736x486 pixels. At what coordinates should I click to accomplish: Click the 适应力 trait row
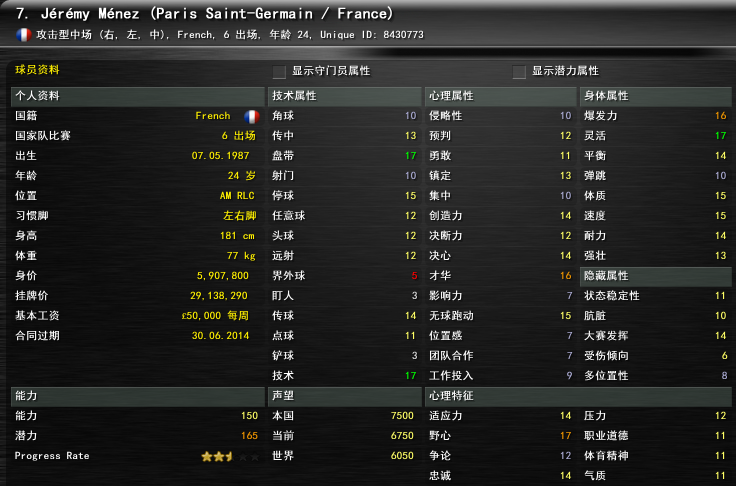[500, 416]
